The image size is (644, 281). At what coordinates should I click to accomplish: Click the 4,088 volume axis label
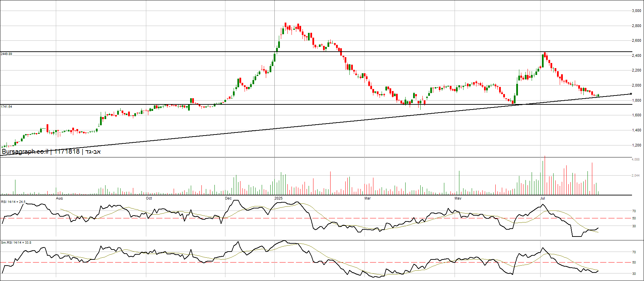(635, 159)
